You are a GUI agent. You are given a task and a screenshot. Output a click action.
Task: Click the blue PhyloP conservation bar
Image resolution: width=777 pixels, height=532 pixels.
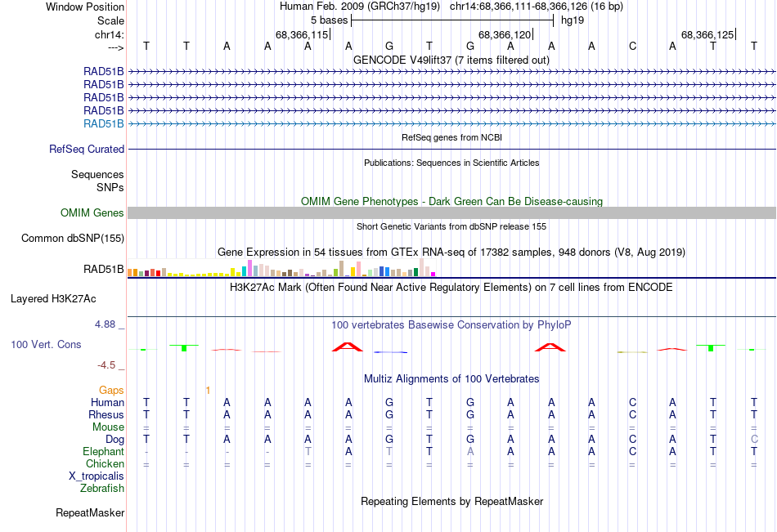click(x=390, y=352)
